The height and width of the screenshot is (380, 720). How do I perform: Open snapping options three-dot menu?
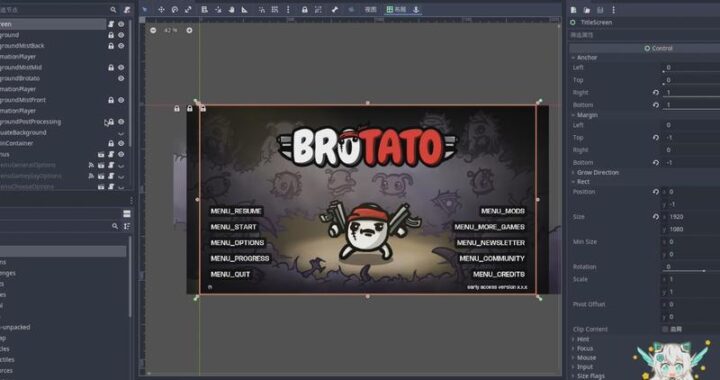(288, 9)
